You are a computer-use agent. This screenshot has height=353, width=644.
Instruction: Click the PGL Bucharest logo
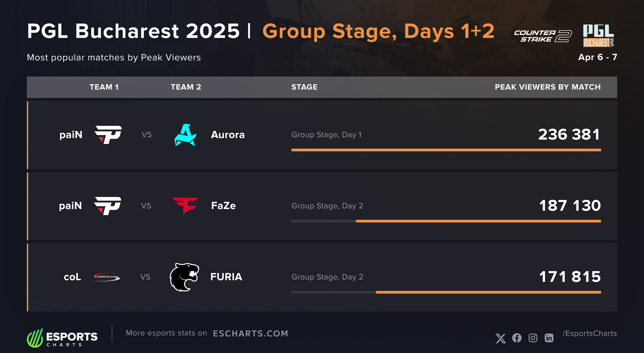tap(598, 35)
